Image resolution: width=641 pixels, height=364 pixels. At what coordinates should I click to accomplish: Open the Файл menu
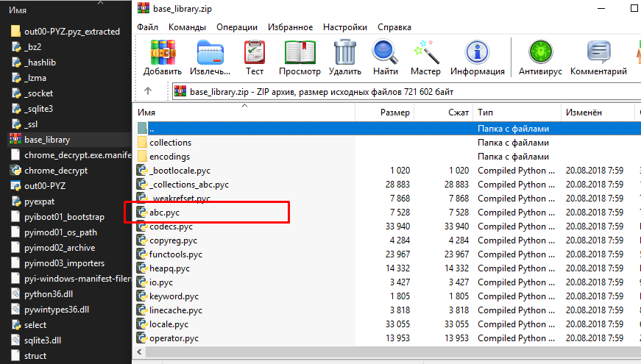tap(148, 27)
